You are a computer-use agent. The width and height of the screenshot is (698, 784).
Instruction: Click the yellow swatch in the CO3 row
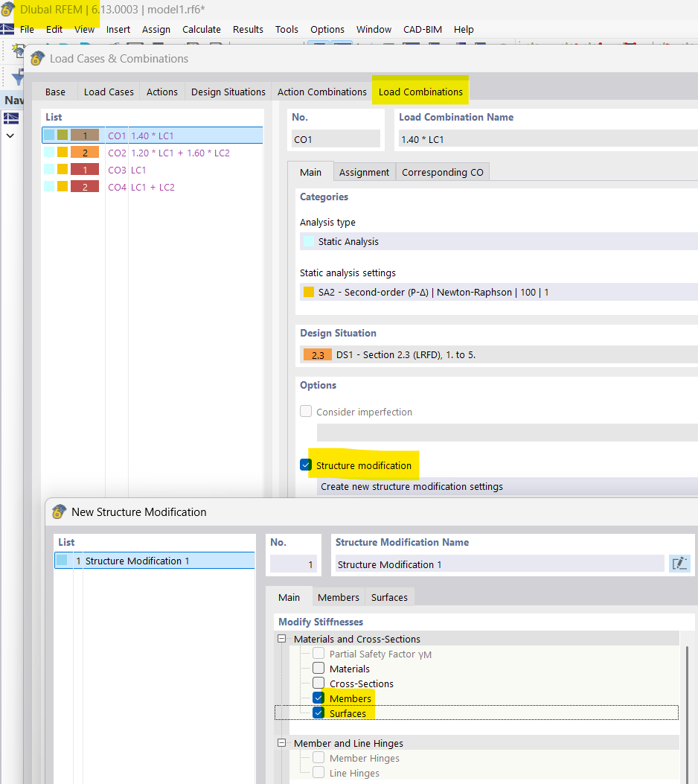click(x=62, y=170)
